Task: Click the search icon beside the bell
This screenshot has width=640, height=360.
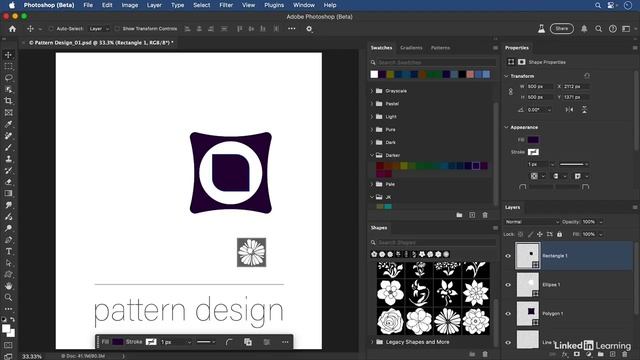Action: [x=598, y=29]
